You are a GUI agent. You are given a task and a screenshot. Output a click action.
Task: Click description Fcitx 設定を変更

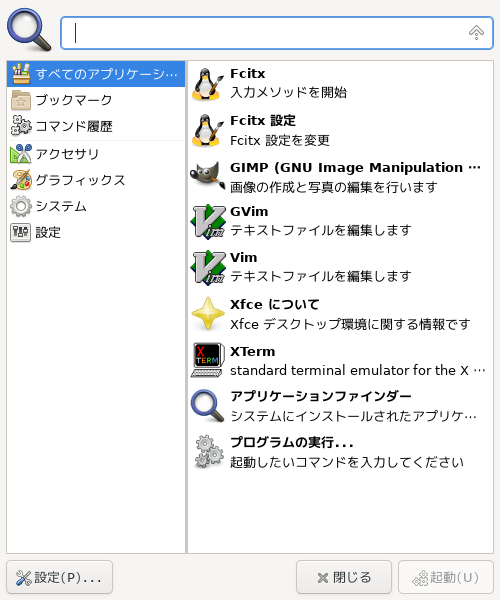coord(280,140)
